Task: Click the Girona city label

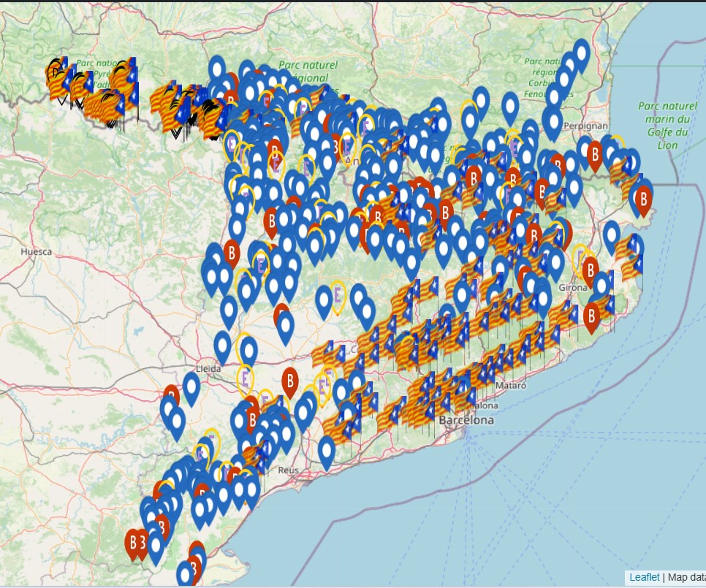Action: pos(573,287)
